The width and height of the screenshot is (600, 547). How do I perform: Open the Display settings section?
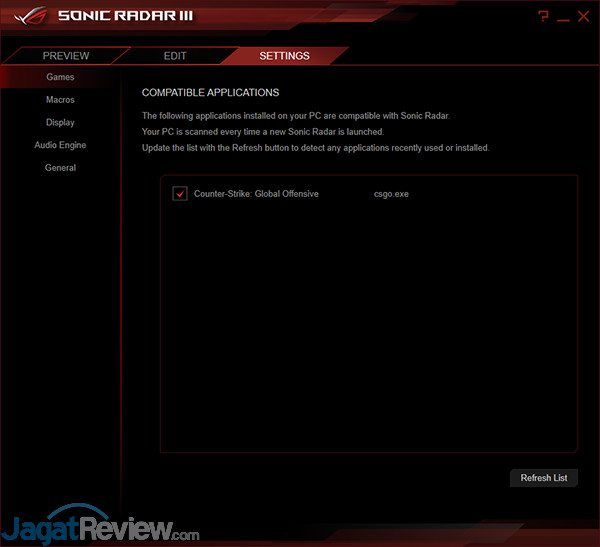(x=60, y=122)
